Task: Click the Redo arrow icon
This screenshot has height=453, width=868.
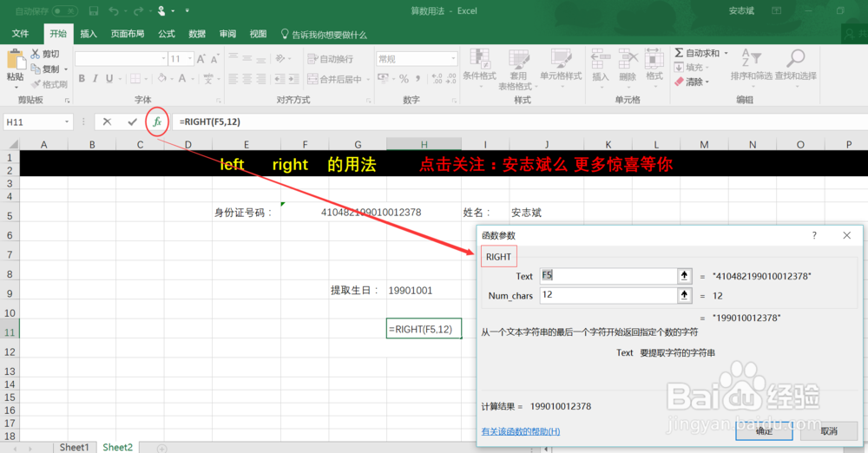Action: click(138, 10)
